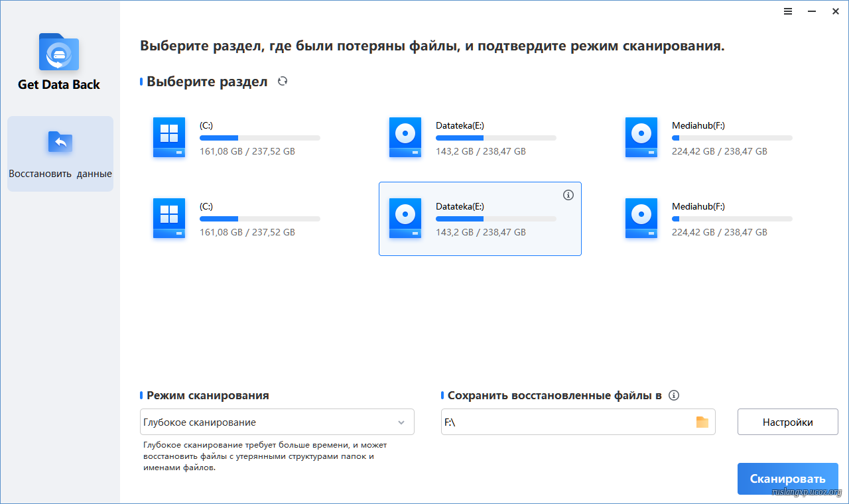
Task: Choose Mediahub(F:) partition label in upper row
Action: tap(698, 125)
